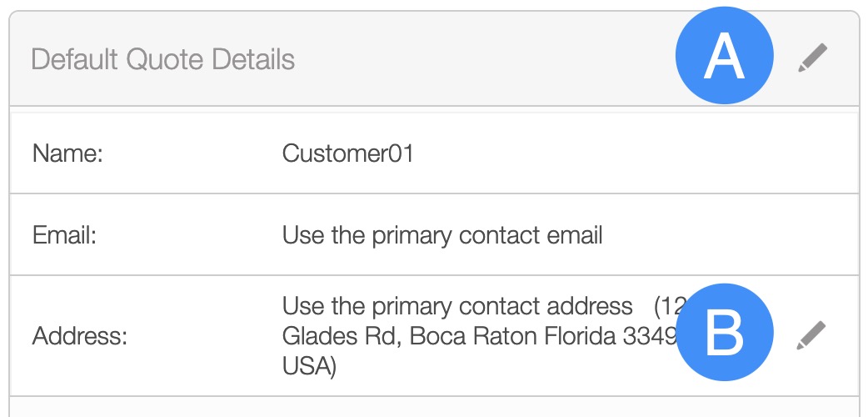The image size is (868, 417).
Task: Click the "USA)" text in the address
Action: click(x=309, y=366)
